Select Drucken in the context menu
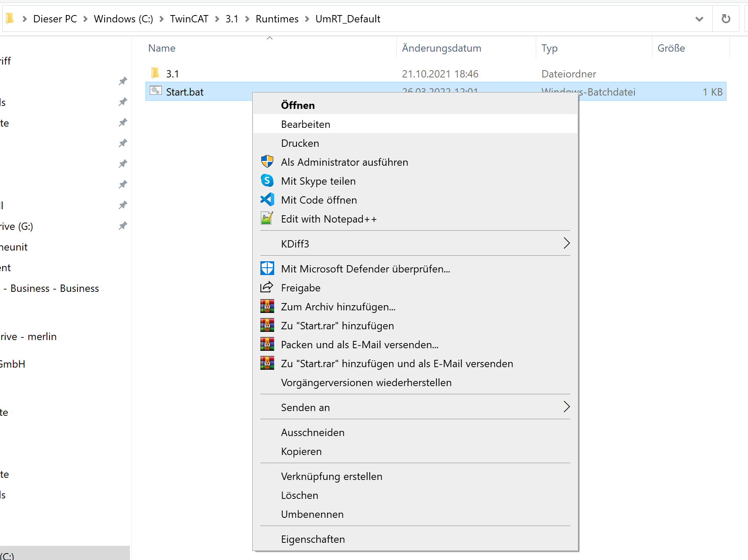 point(415,143)
